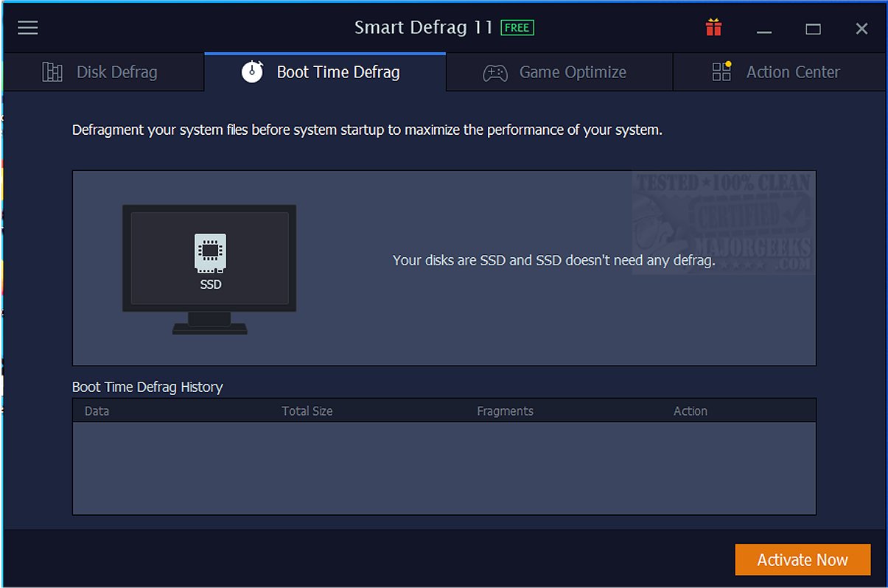This screenshot has width=888, height=588.
Task: Click the SSD chip icon
Action: click(210, 253)
